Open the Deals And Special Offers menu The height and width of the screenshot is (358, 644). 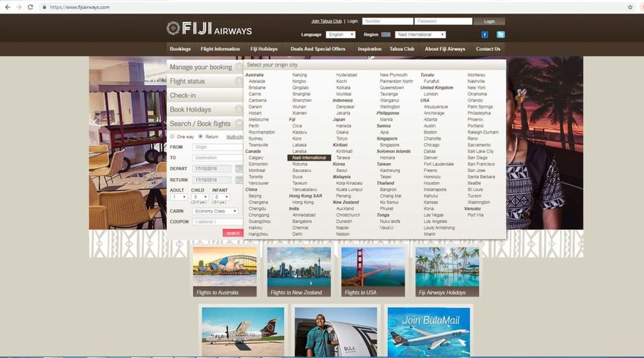point(317,49)
